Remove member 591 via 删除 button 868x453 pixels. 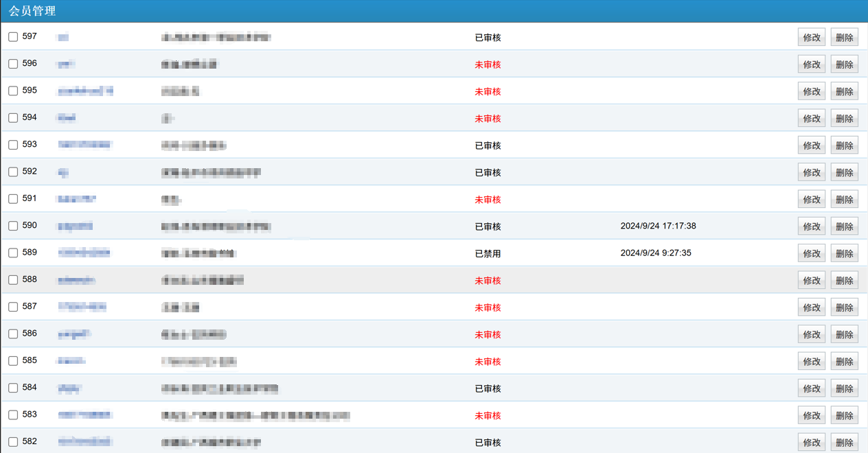pyautogui.click(x=844, y=200)
